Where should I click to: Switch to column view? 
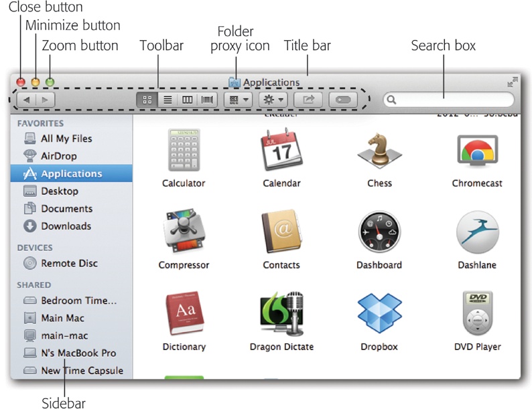188,100
